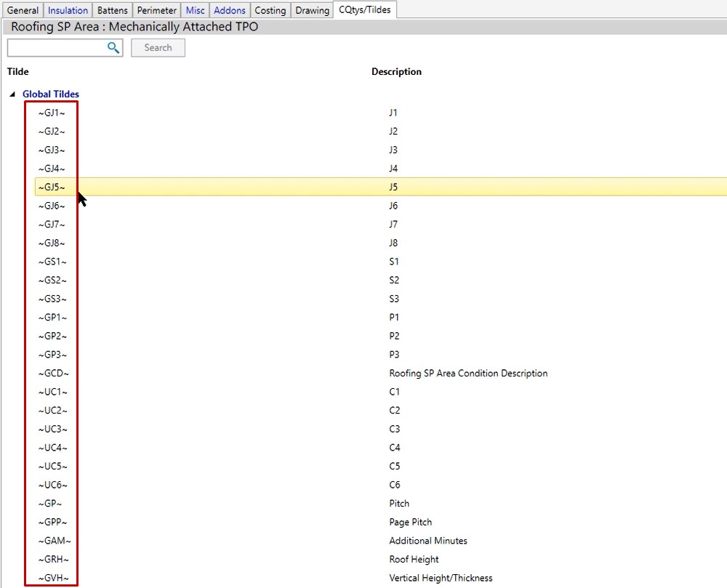
Task: Choose the ~GS2~ tilde entry
Action: [52, 280]
